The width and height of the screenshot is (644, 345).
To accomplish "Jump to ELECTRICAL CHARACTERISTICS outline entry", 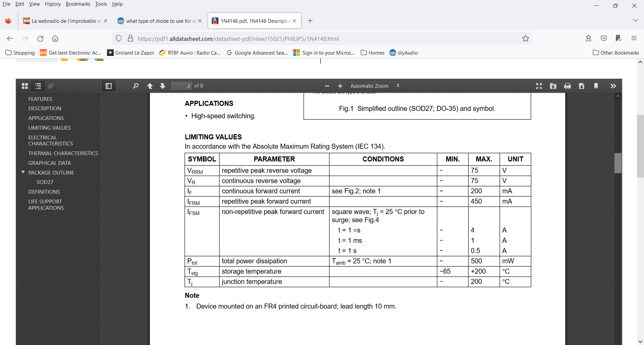I will pos(50,140).
